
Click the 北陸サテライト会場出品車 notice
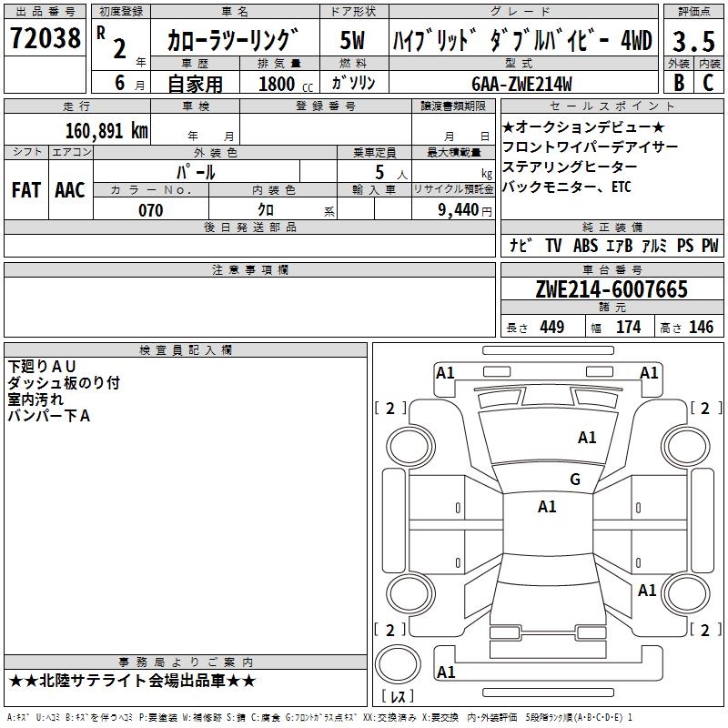point(132,681)
